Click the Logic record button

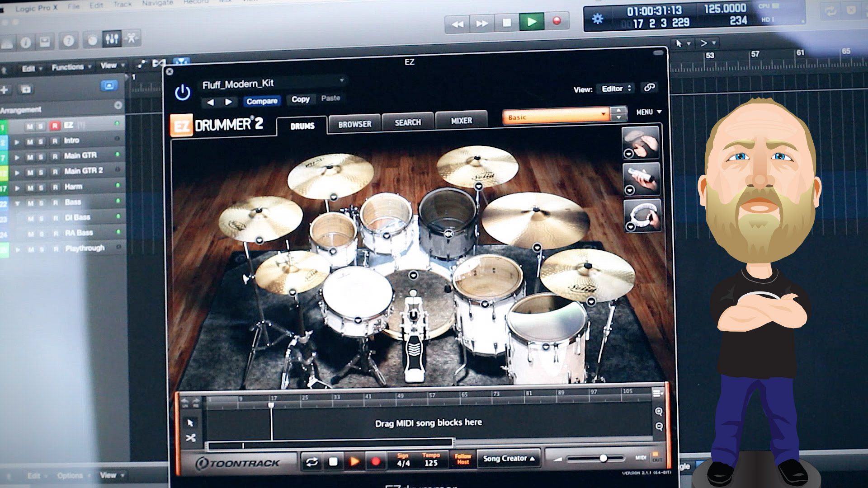[557, 21]
